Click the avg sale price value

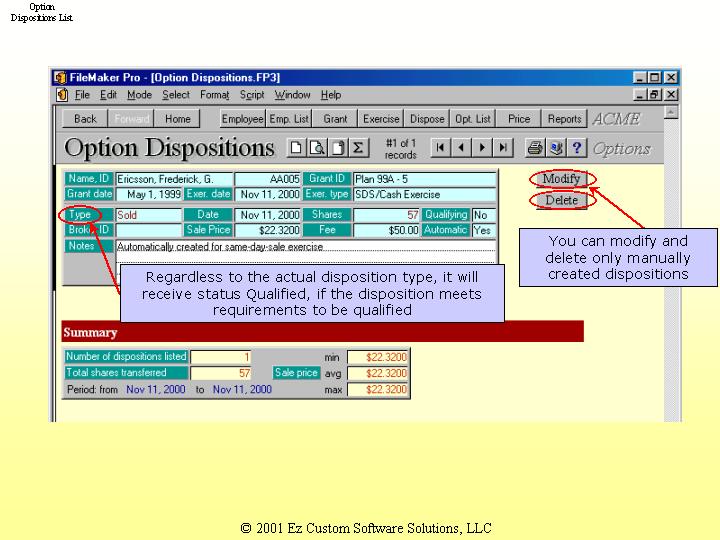point(378,373)
